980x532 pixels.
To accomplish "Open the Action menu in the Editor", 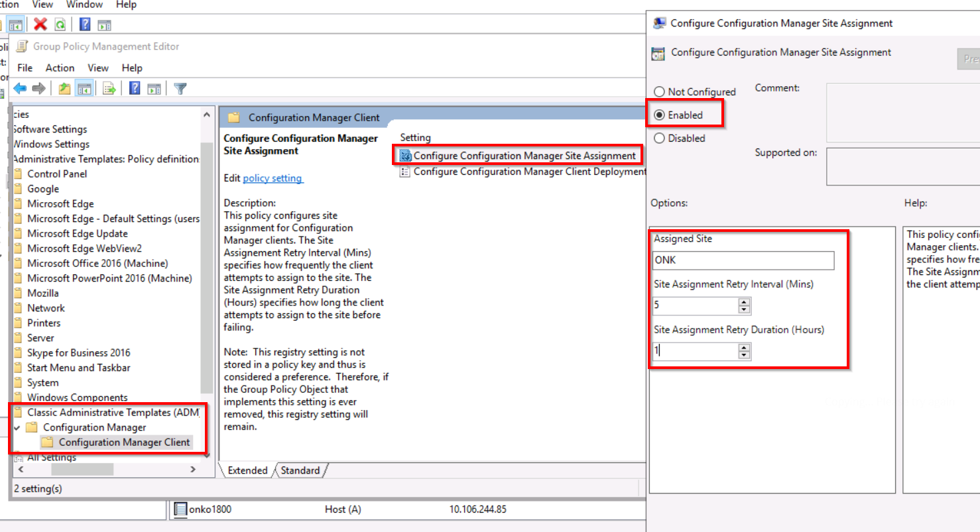I will 60,68.
